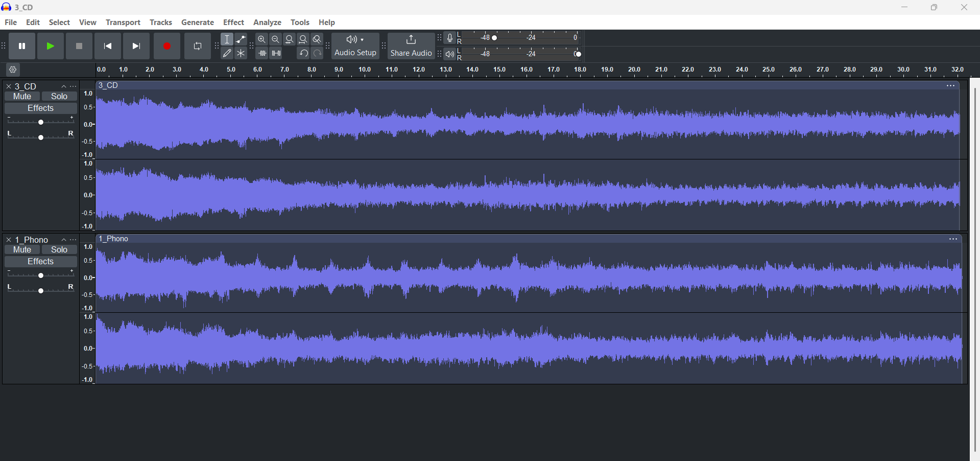Adjust the playback level slider

[578, 54]
